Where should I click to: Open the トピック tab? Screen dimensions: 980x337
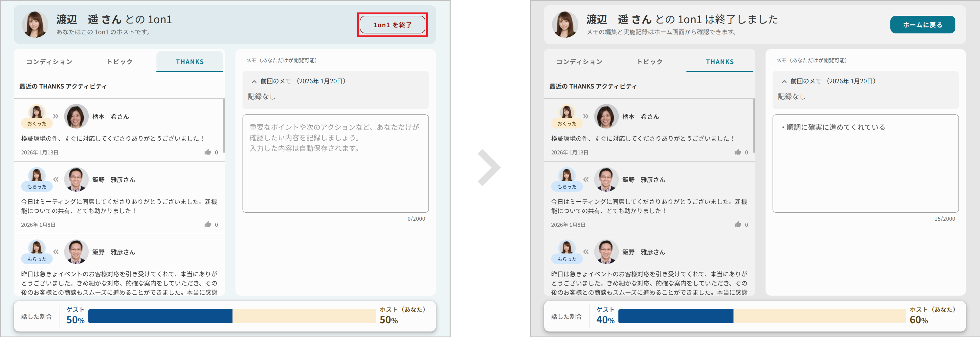(120, 62)
